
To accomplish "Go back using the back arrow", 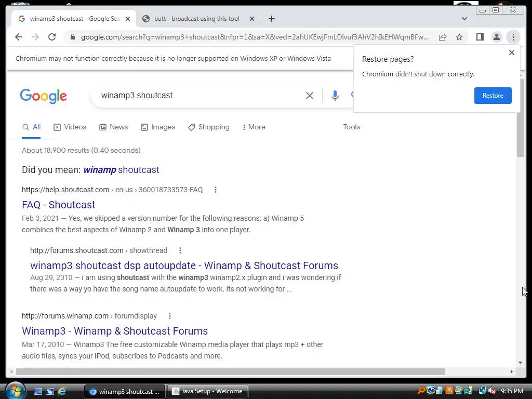I will tap(19, 37).
